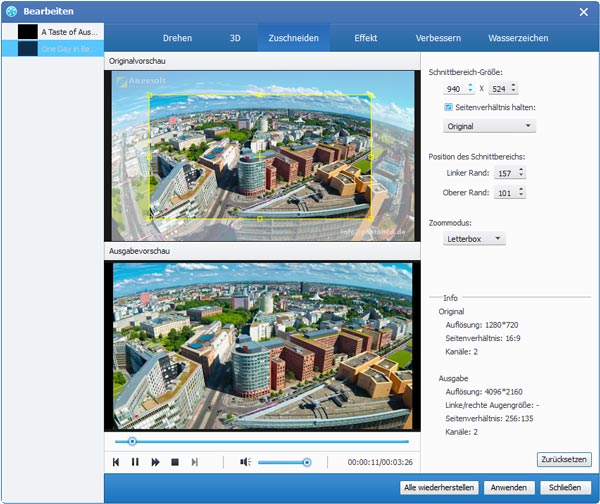This screenshot has height=504, width=600.
Task: Open the Letterbox zoom mode dropdown
Action: point(474,239)
